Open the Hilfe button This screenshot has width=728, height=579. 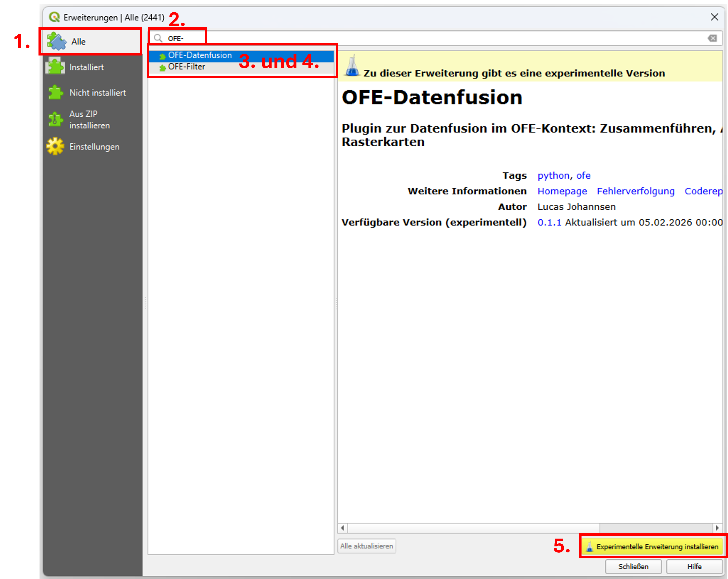click(694, 567)
